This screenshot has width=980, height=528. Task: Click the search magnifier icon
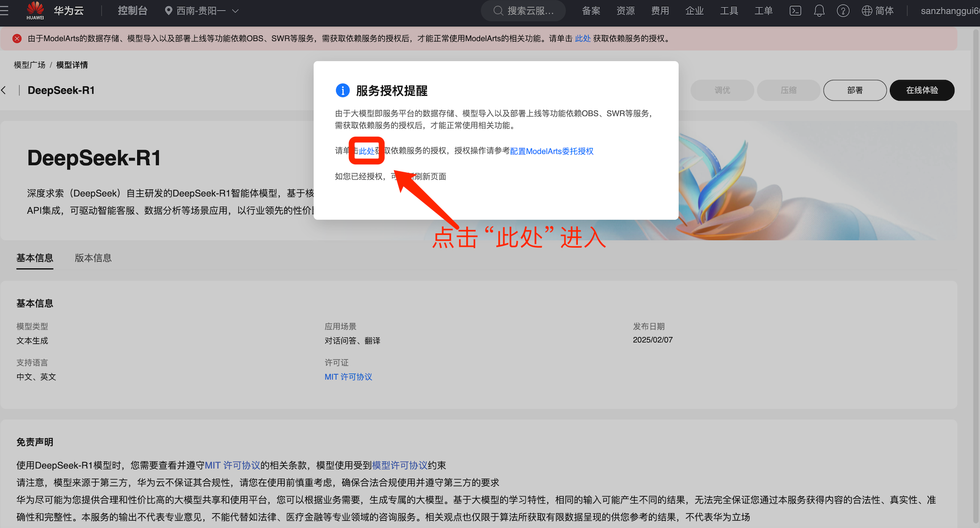pos(498,11)
